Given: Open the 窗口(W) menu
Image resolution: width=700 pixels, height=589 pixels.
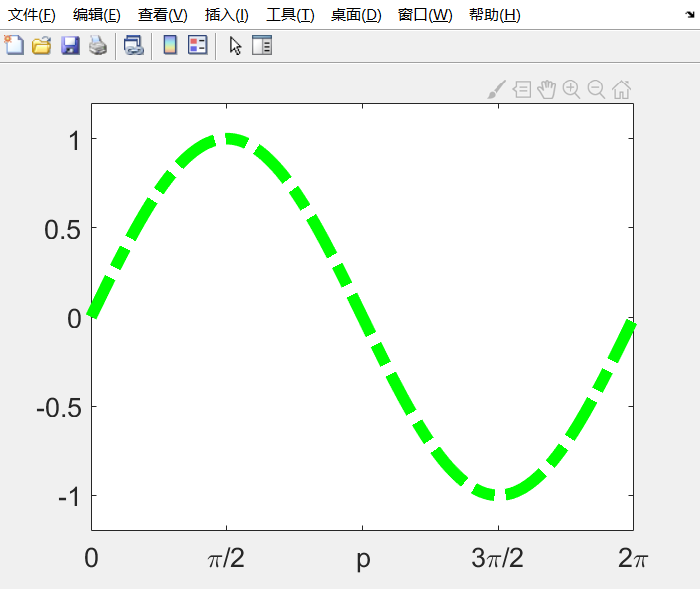Looking at the screenshot, I should [425, 15].
